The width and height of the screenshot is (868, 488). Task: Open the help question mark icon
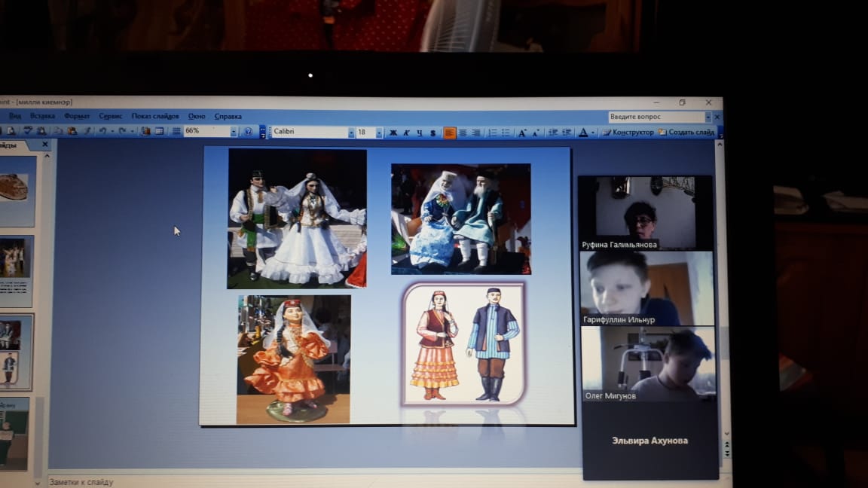[x=248, y=132]
